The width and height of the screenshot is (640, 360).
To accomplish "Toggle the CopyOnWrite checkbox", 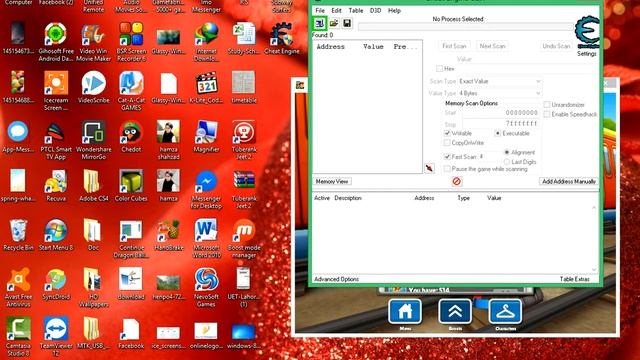I will pyautogui.click(x=447, y=143).
